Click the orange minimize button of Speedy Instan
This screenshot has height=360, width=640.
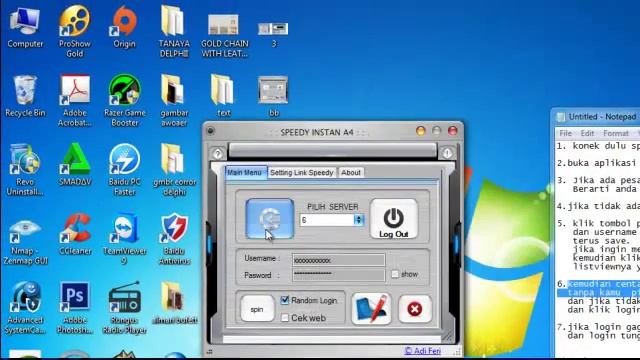point(420,131)
